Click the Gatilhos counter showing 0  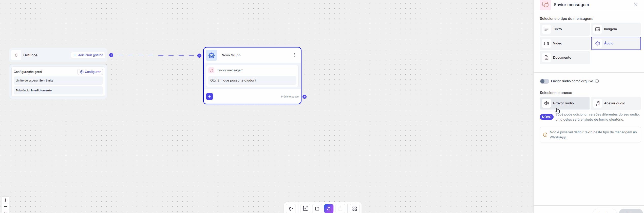(x=16, y=55)
